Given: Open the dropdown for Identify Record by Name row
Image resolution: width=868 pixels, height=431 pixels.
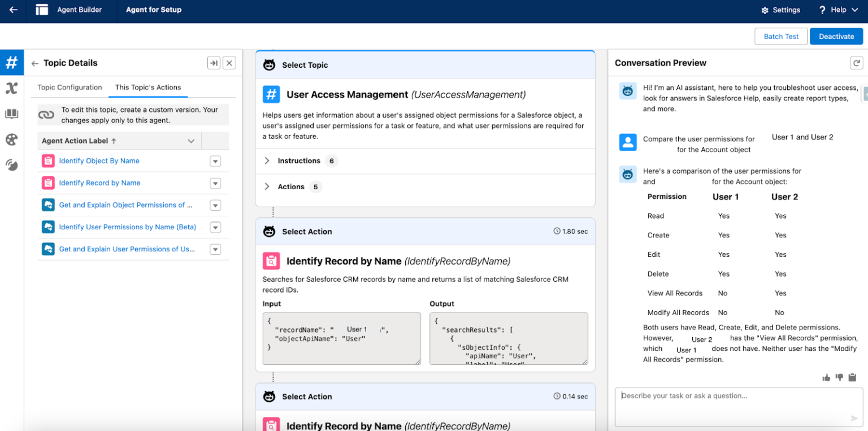Looking at the screenshot, I should [215, 183].
